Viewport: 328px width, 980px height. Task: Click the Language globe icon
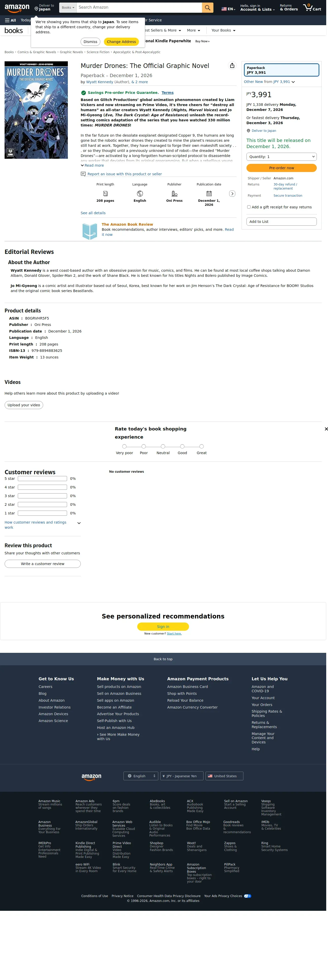pyautogui.click(x=140, y=194)
